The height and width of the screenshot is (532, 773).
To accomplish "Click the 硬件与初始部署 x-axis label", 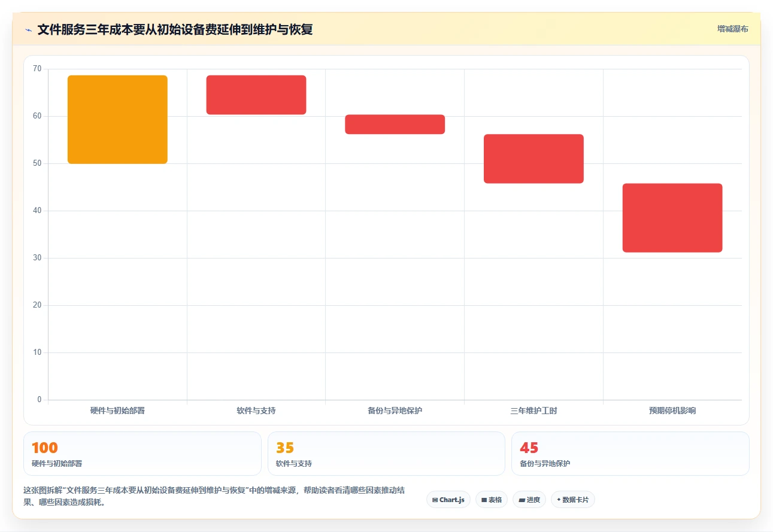I will click(x=117, y=411).
